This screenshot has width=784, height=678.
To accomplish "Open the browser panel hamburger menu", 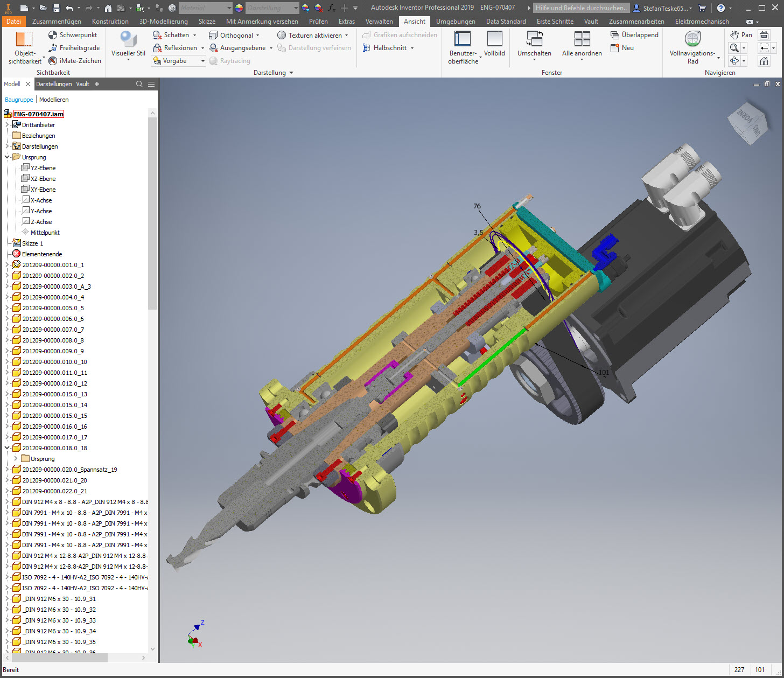I will pyautogui.click(x=151, y=84).
